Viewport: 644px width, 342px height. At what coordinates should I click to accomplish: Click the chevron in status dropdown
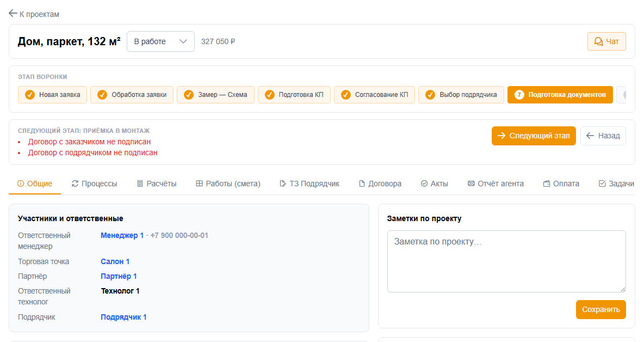tap(183, 41)
